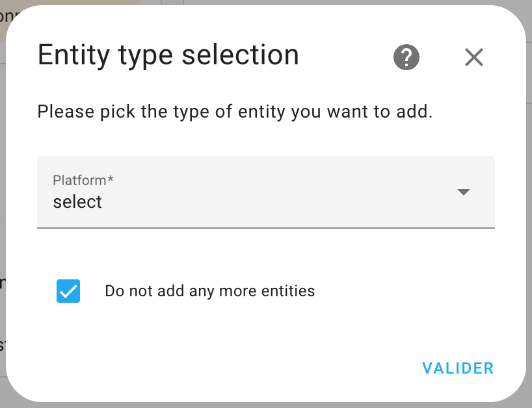Screen dimensions: 532x408
Task: Expand the Platform dropdown arrow
Action: tap(464, 192)
